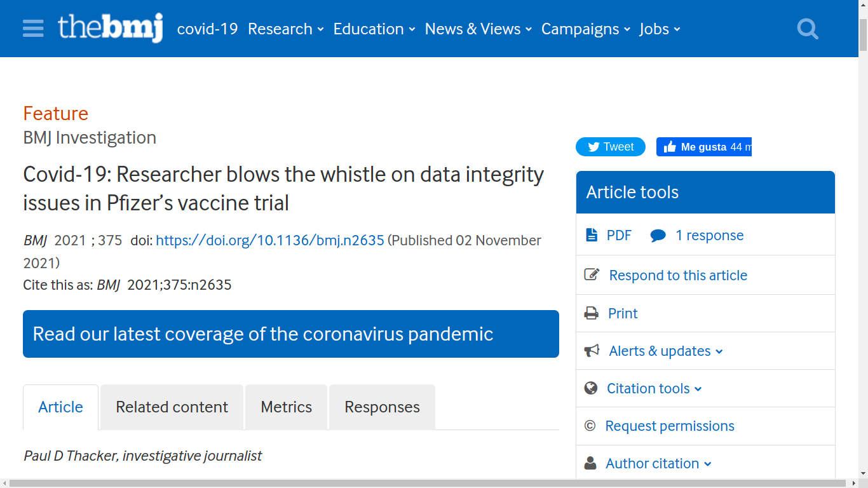Switch to the Metrics tab
The width and height of the screenshot is (868, 488).
pos(286,407)
